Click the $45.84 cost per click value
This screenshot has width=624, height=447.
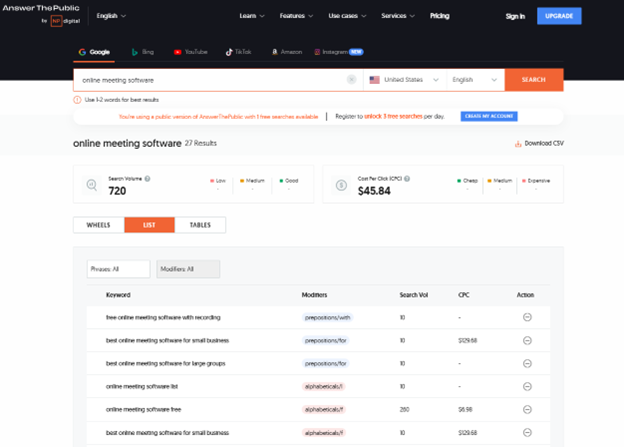click(x=374, y=191)
